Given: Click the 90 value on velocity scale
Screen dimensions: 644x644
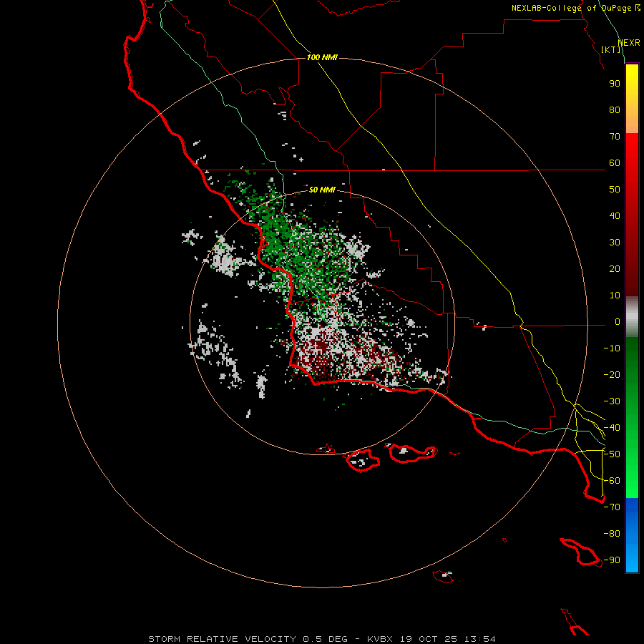Looking at the screenshot, I should 615,84.
